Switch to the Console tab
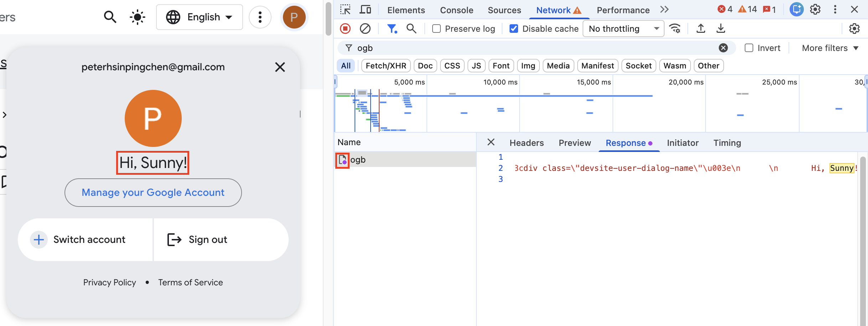Image resolution: width=868 pixels, height=326 pixels. pos(456,10)
